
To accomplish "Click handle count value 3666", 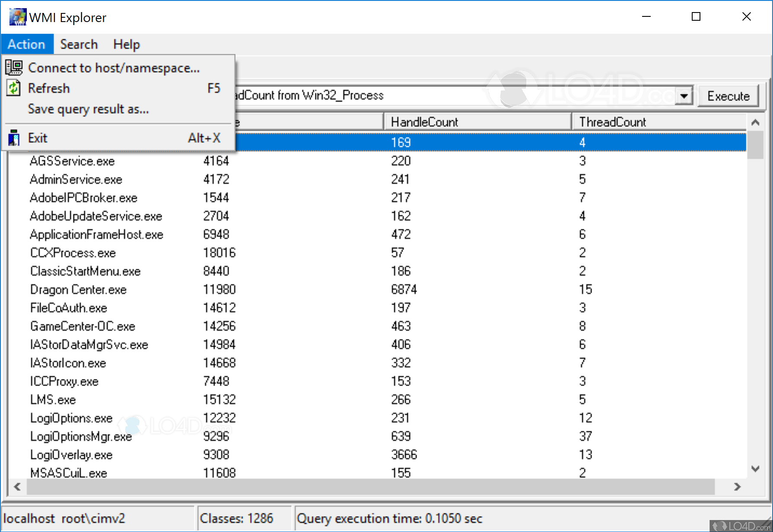I will 404,455.
